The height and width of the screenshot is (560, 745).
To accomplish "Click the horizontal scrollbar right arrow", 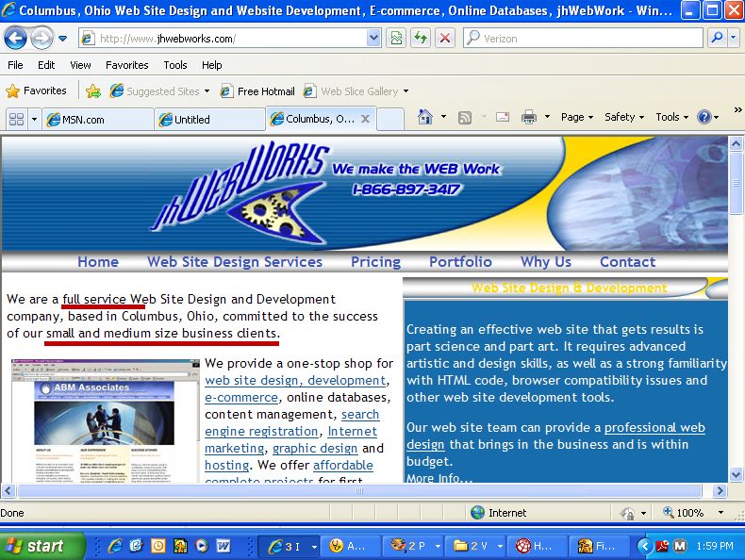I will click(x=720, y=490).
